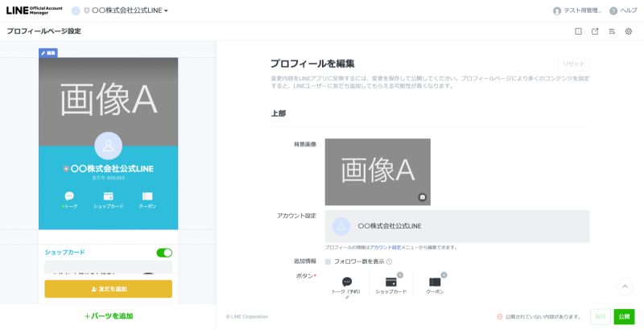Screen dimensions: 644x330
Task: Click the 画像A background image thumbnail
Action: 377,171
